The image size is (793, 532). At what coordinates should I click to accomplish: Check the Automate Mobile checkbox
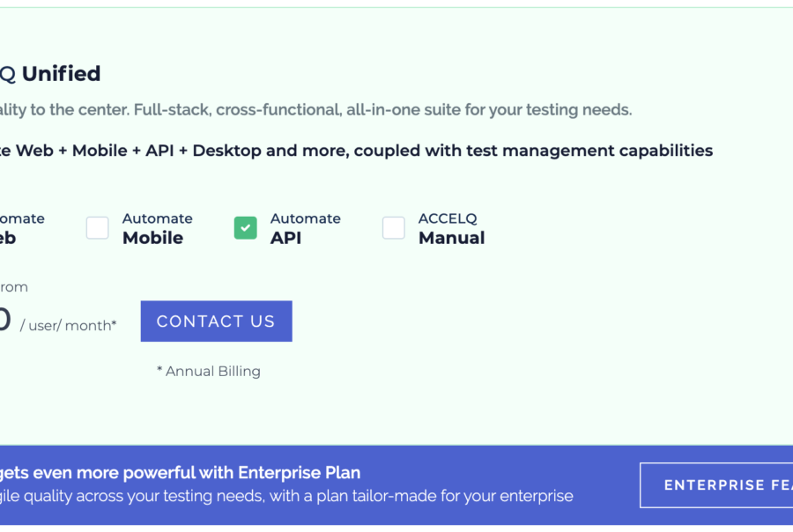coord(98,228)
